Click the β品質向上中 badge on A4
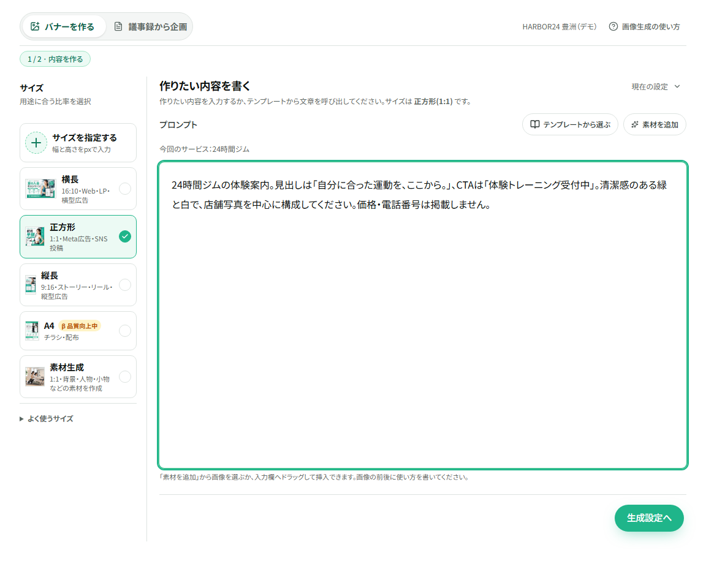 pos(79,326)
